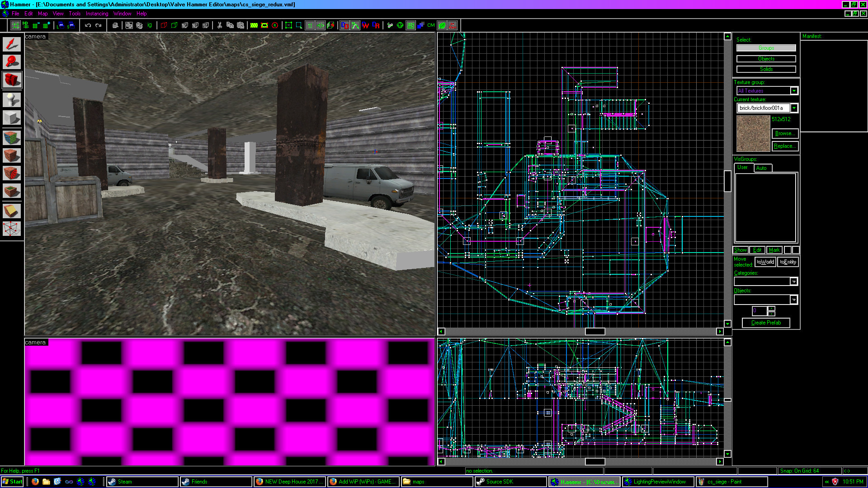Viewport: 868px width, 488px height.
Task: Click the Browse texture button
Action: [785, 133]
